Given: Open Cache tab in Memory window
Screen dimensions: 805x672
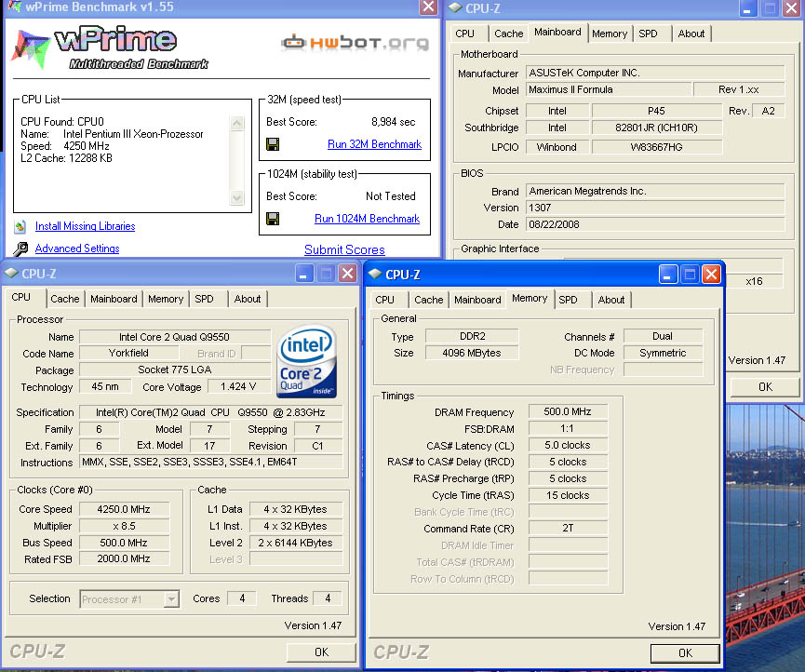Looking at the screenshot, I should pos(429,300).
